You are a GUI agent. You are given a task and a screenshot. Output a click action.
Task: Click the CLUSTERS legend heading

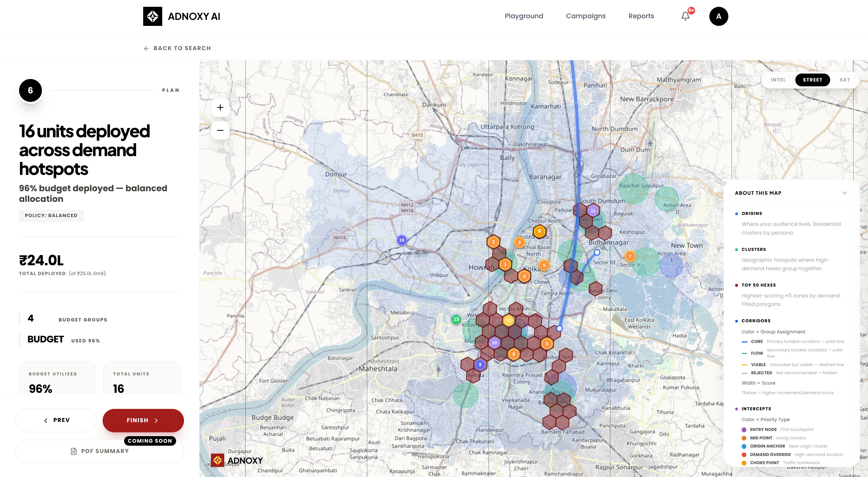pos(753,249)
